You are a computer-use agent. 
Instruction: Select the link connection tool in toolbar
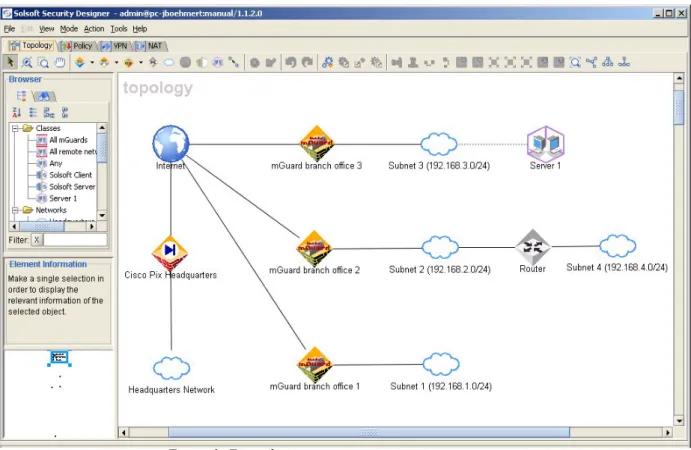(234, 63)
